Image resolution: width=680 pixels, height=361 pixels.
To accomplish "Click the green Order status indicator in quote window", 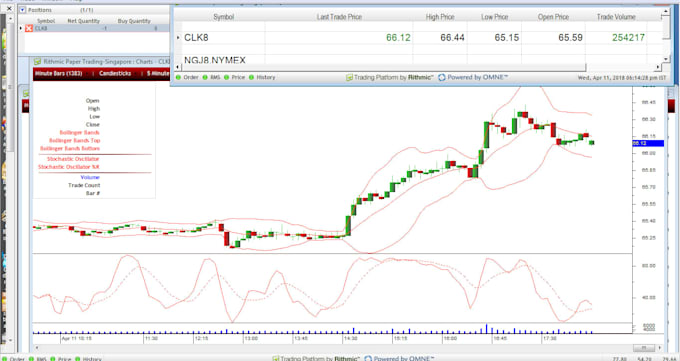I will 178,77.
